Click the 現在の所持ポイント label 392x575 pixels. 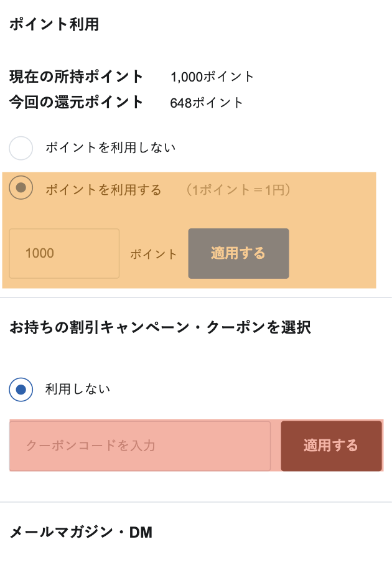point(76,77)
